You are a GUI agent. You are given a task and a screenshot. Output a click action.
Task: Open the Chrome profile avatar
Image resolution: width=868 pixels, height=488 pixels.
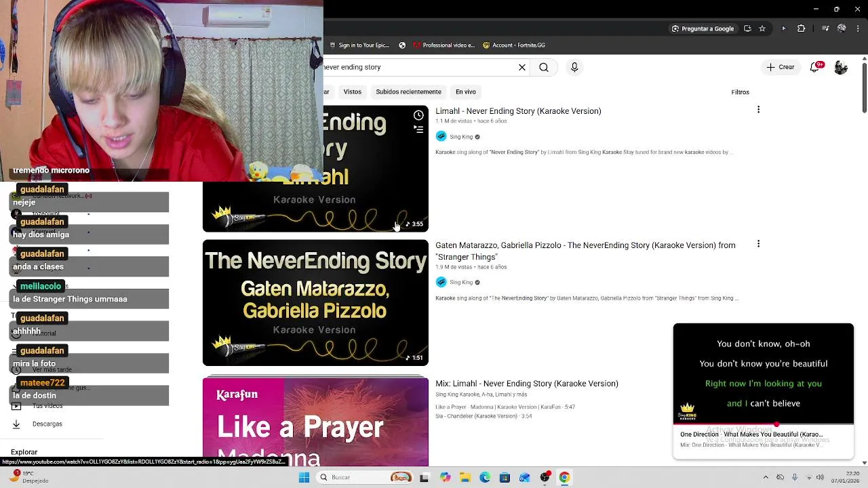[842, 28]
